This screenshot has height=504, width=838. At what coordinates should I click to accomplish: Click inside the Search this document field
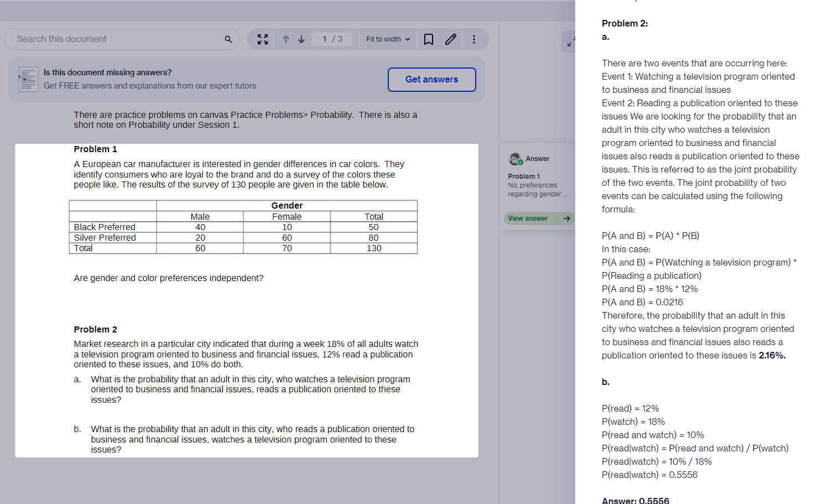click(x=111, y=39)
